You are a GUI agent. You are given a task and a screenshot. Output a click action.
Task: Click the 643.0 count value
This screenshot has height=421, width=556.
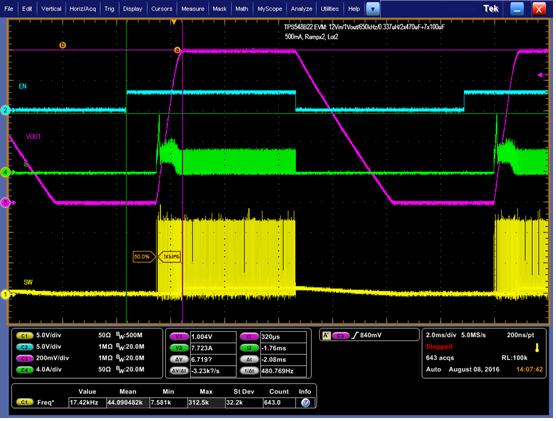(279, 403)
